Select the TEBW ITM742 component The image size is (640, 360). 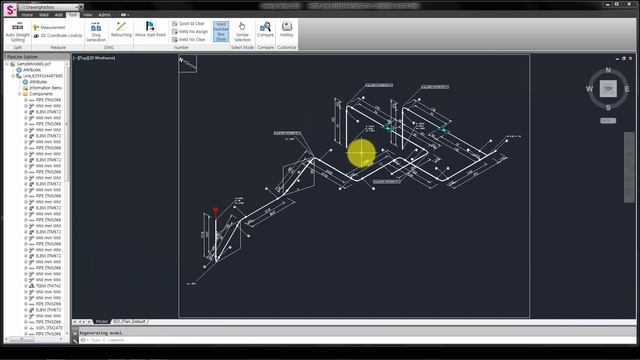[x=48, y=286]
